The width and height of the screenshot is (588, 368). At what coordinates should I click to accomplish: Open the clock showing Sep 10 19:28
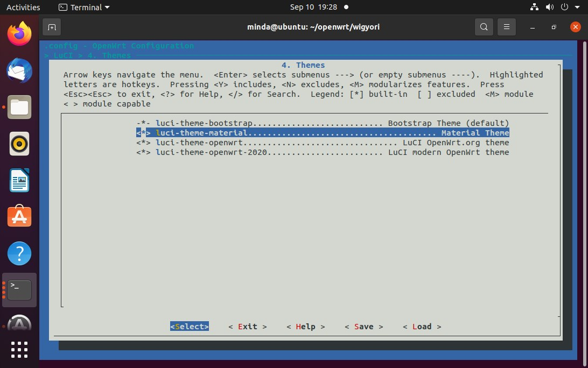click(x=313, y=7)
